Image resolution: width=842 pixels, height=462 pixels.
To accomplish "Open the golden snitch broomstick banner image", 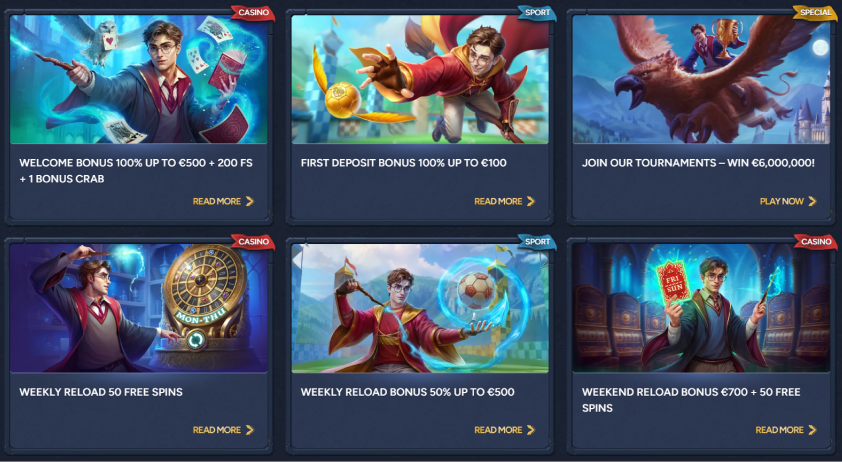I will click(x=420, y=79).
